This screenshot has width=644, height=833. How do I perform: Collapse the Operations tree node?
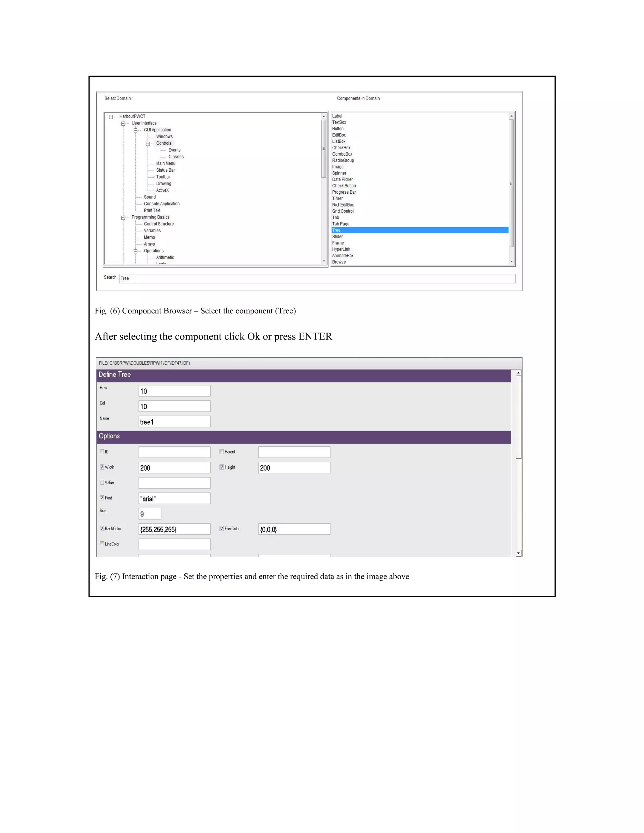[x=136, y=251]
